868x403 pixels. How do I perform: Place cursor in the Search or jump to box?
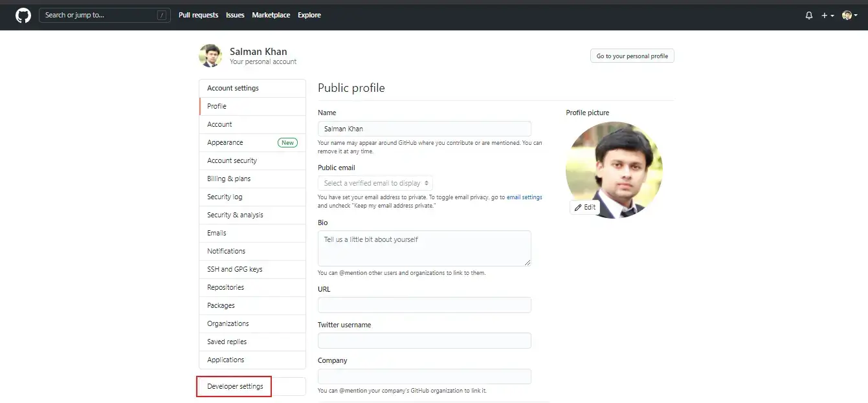coord(97,14)
